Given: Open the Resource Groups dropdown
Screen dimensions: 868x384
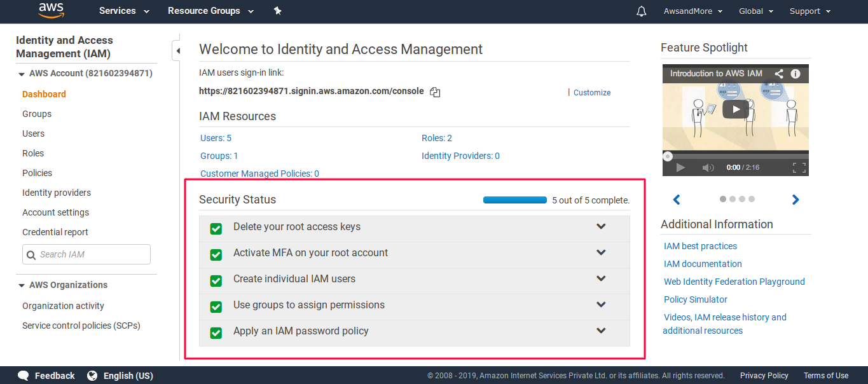Looking at the screenshot, I should [210, 11].
